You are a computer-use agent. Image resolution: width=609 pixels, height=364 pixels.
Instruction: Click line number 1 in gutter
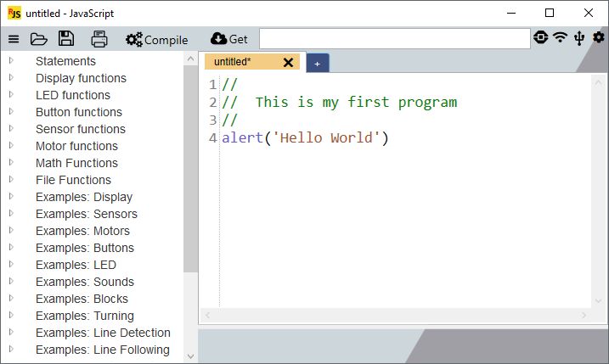tap(212, 85)
